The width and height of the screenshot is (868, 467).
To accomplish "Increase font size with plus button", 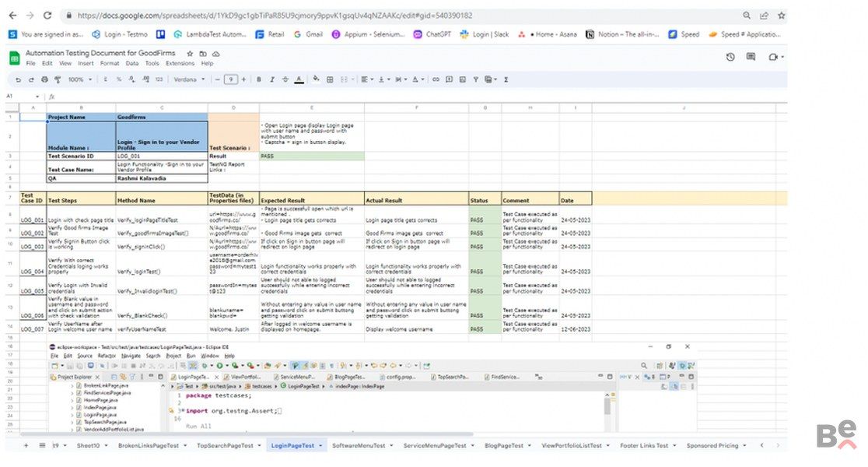I will [243, 79].
